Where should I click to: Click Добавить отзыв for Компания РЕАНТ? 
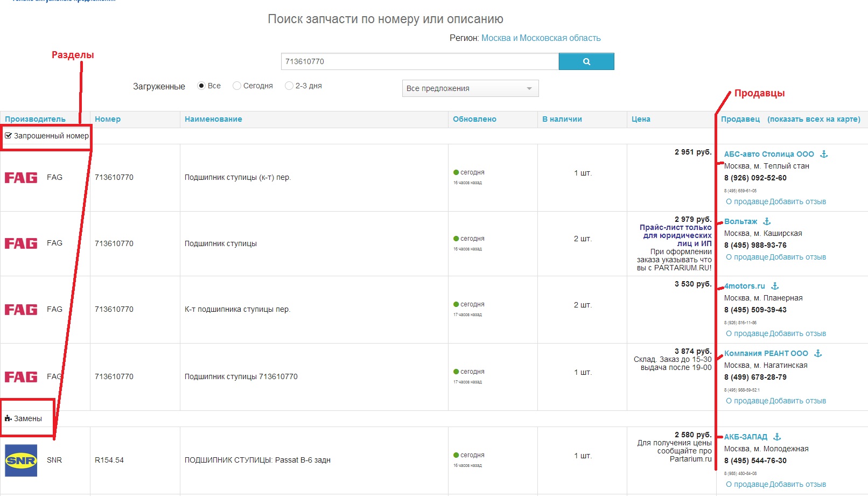[x=797, y=401]
